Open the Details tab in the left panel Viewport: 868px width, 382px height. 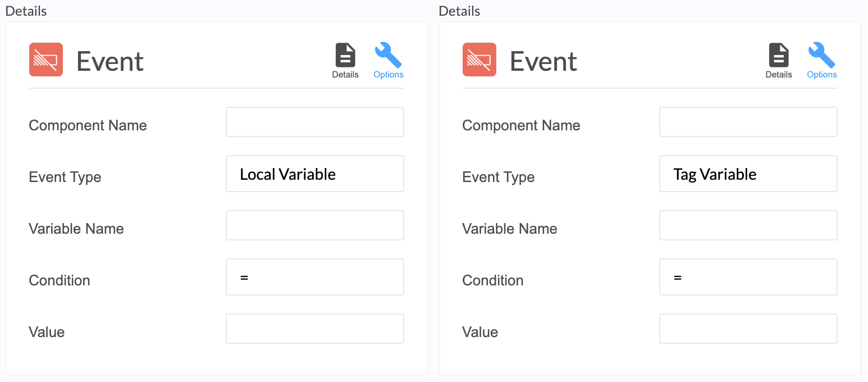(x=345, y=61)
